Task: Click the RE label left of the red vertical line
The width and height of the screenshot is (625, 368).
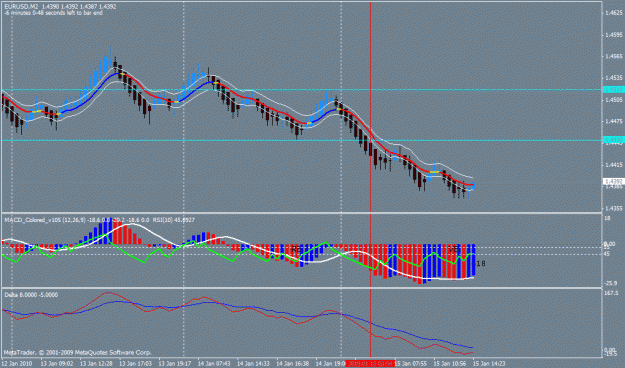Action: click(296, 249)
